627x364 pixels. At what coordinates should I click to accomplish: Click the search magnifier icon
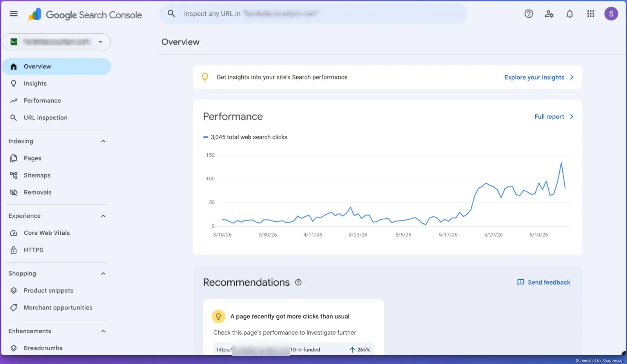tap(171, 14)
